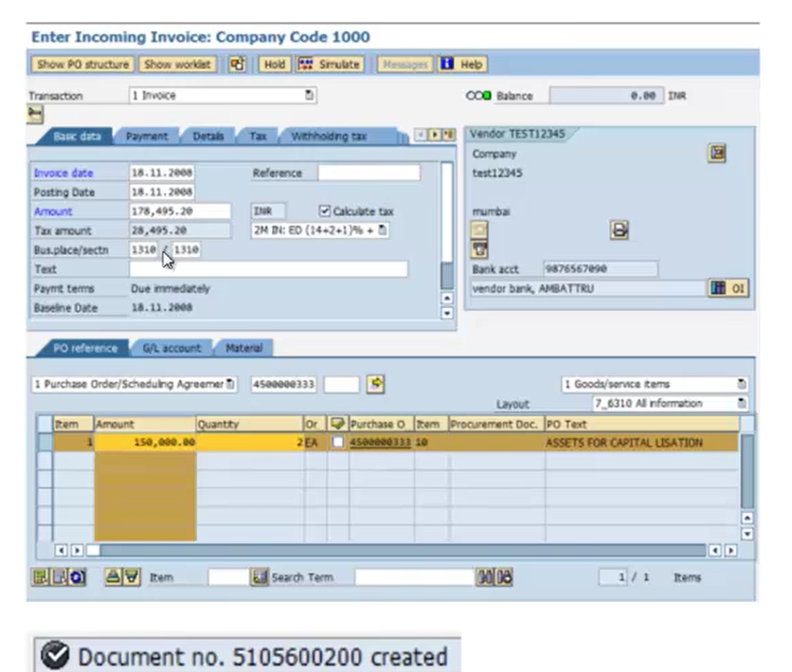Sort items ascending with the triangle icon
Viewport: 792px width, 672px height.
point(114,576)
